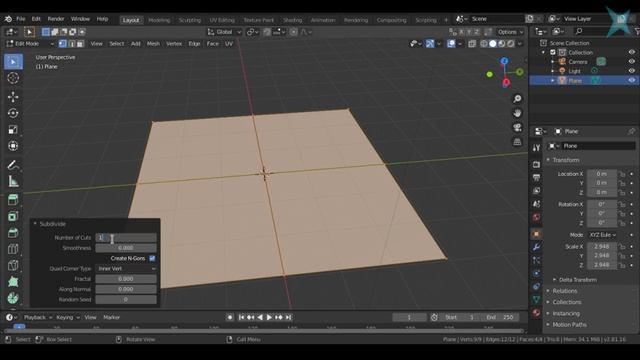
Task: Activate the Cursor tool
Action: (x=13, y=78)
